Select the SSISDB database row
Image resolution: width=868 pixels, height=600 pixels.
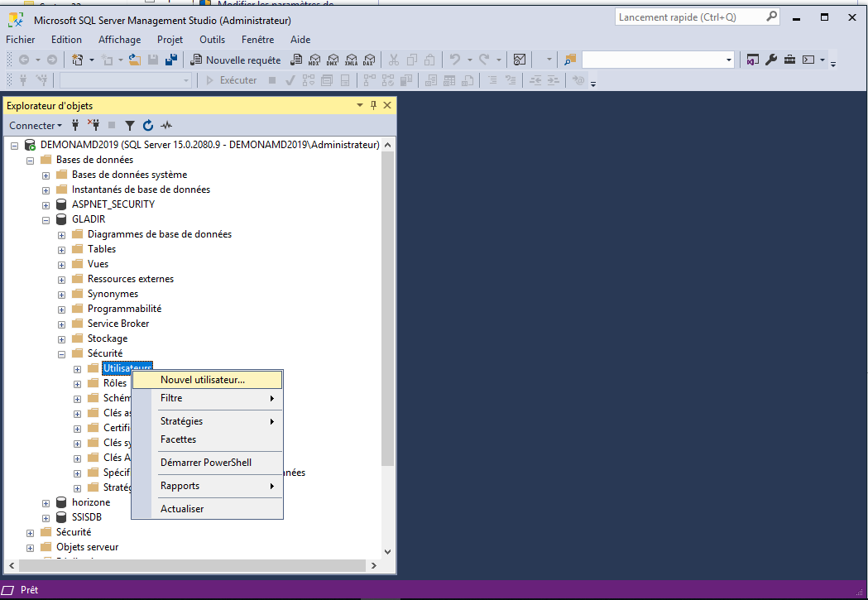point(87,517)
